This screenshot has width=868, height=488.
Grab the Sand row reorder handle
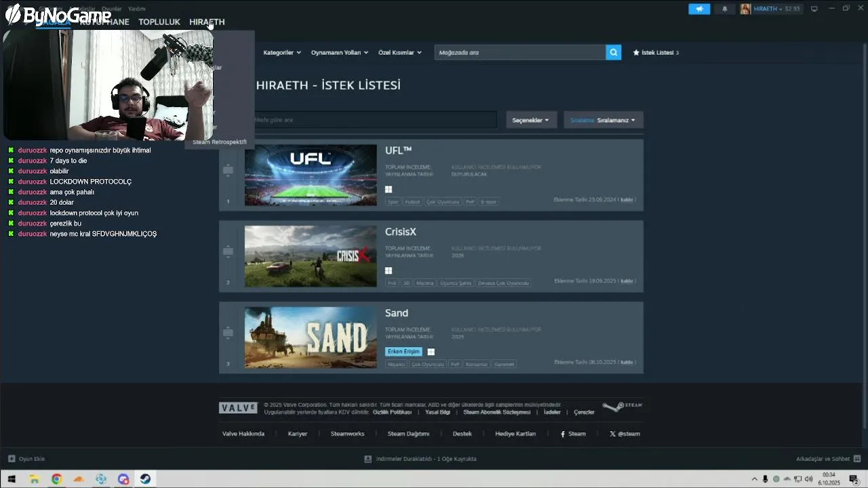coord(228,333)
